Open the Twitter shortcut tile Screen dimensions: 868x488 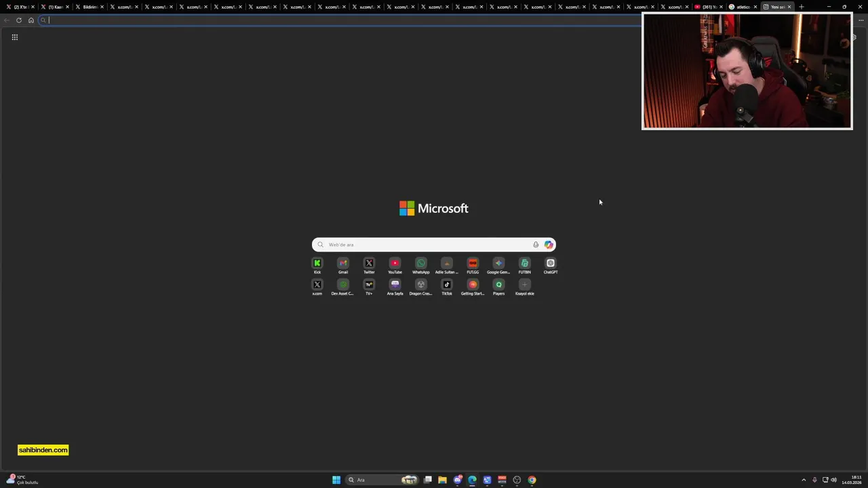[369, 266]
